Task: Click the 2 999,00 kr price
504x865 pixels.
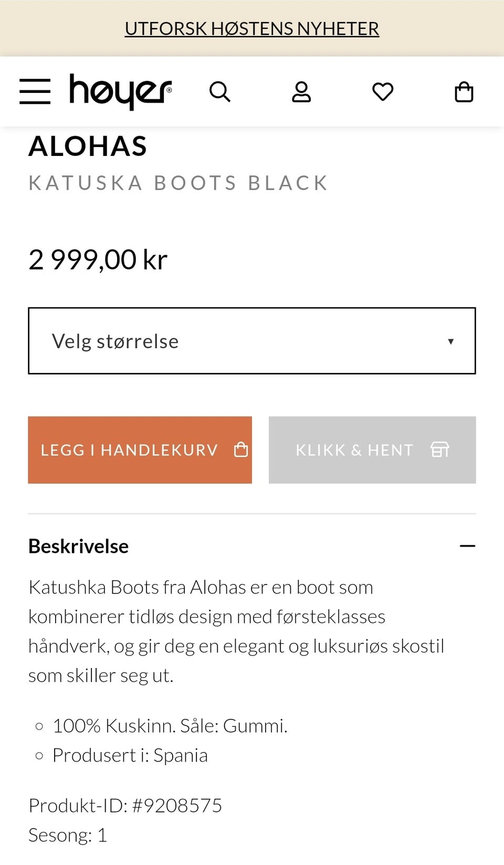Action: tap(98, 258)
